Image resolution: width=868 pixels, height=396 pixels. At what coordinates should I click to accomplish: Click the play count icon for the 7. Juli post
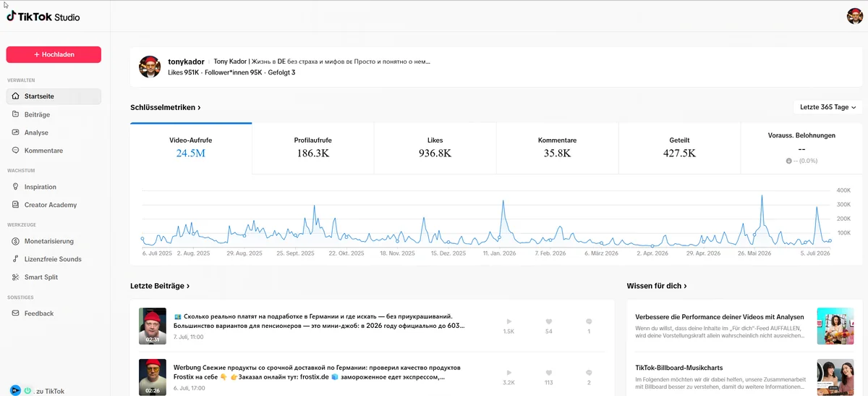[x=509, y=321]
